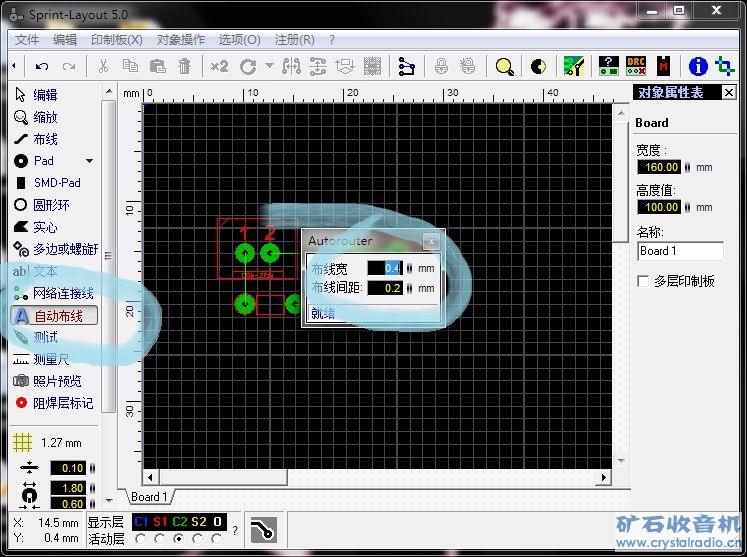Screen dimensions: 747x557
Task: Pick the 多边或螺旋 polygon tool
Action: coord(56,249)
